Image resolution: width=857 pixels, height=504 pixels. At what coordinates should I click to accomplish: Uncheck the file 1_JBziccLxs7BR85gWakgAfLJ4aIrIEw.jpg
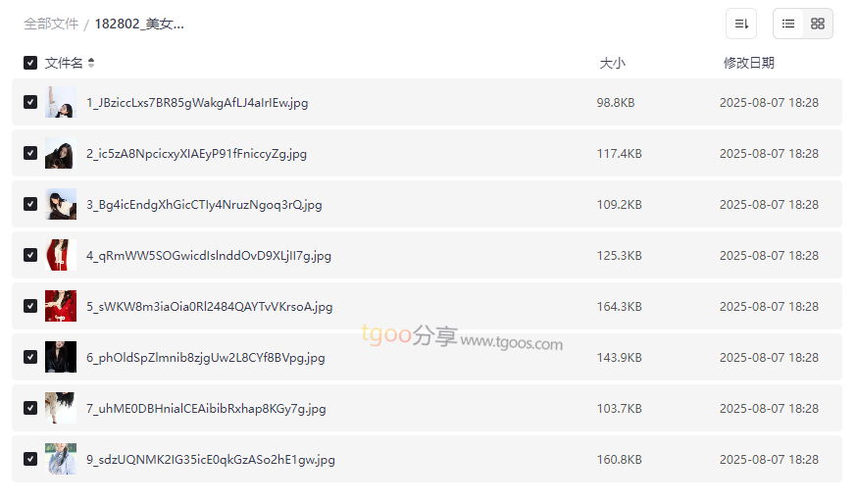pos(30,102)
